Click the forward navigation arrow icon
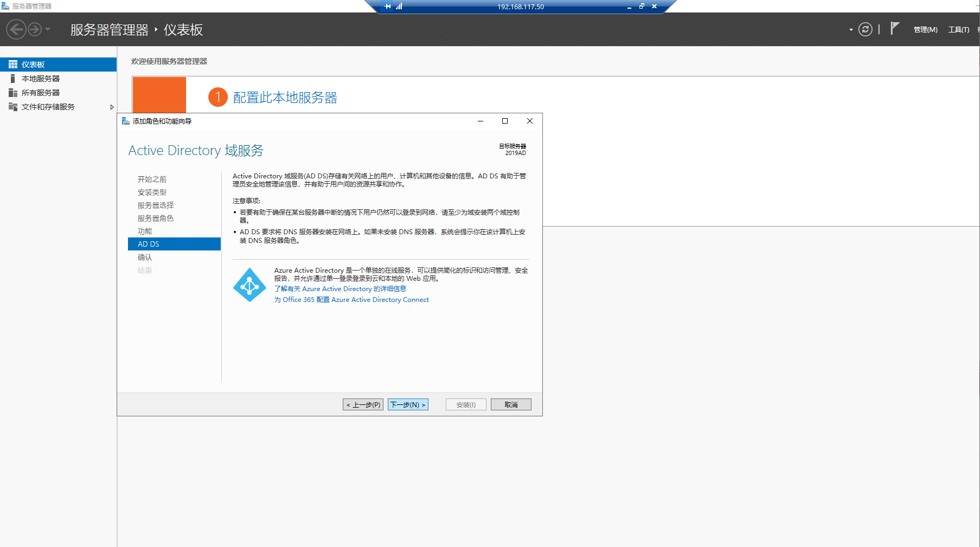 click(35, 29)
